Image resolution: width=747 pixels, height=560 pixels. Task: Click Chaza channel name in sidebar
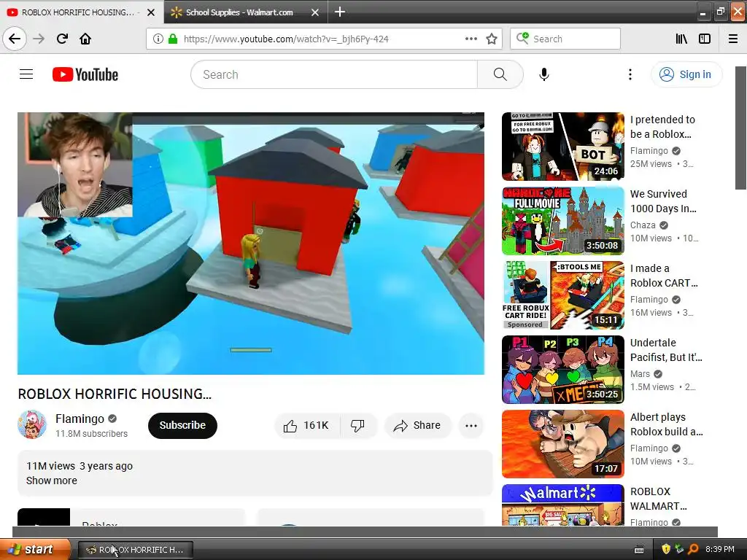pos(643,225)
